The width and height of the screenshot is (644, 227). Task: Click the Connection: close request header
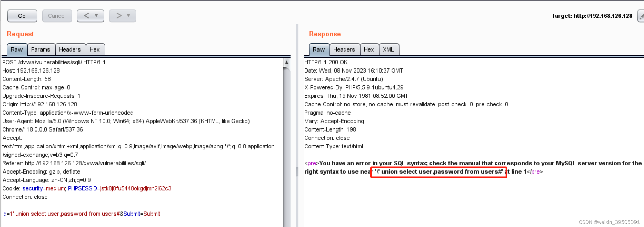pyautogui.click(x=25, y=197)
